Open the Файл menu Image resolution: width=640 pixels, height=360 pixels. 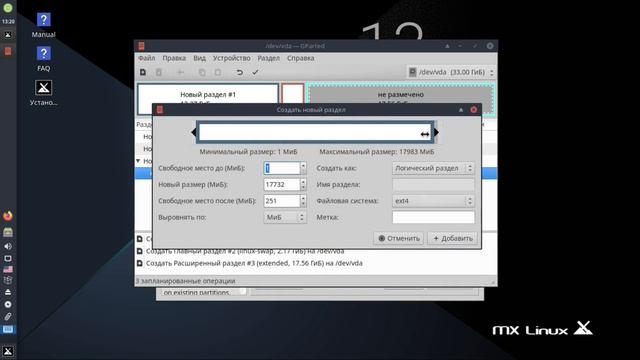point(147,58)
